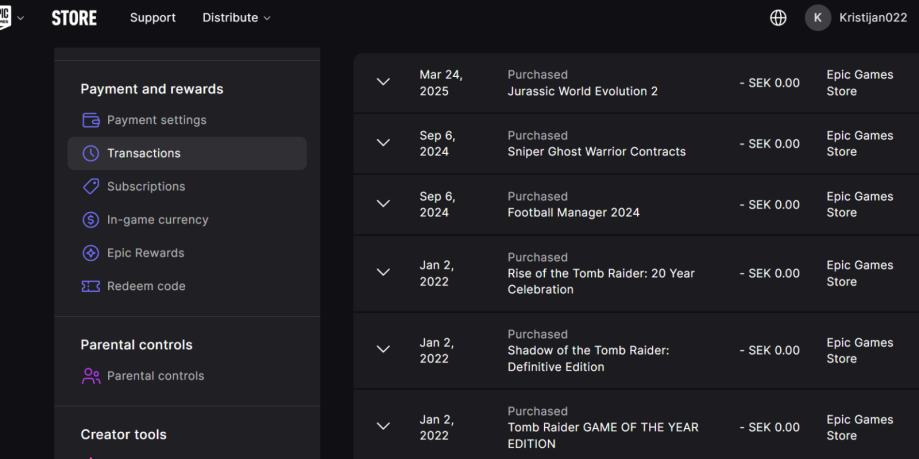Click the Redeem code ticket icon
The height and width of the screenshot is (459, 919).
[90, 286]
